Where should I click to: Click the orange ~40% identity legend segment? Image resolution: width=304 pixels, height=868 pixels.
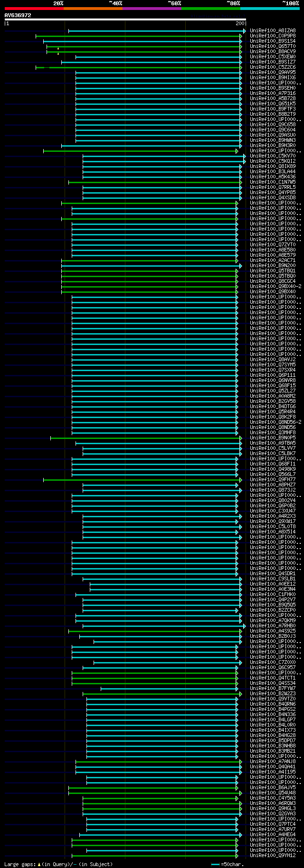(93, 9)
